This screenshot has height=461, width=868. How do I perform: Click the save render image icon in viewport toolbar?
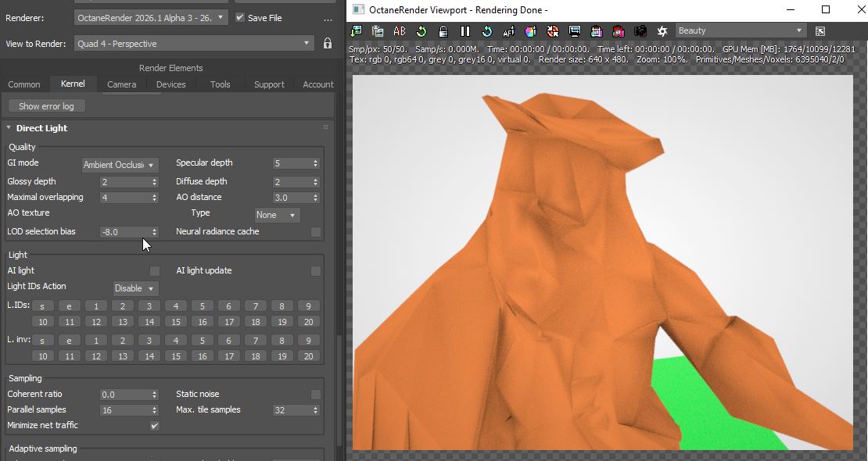tap(356, 31)
